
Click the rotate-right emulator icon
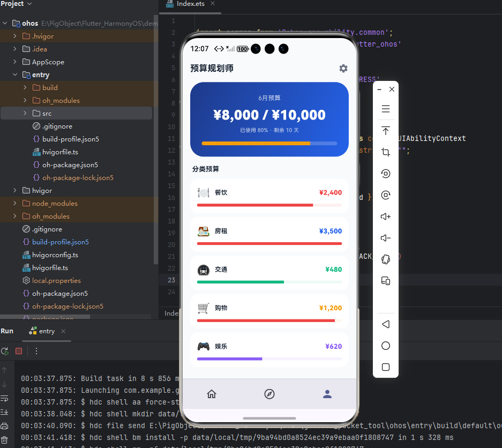click(x=386, y=195)
